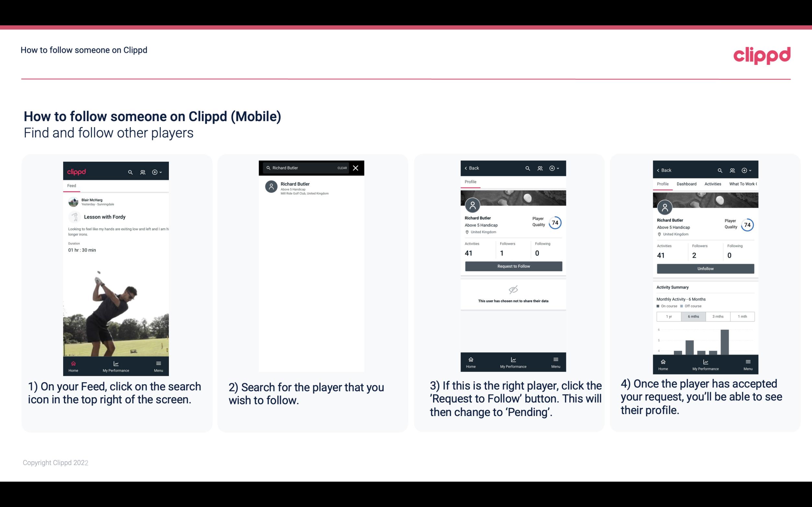Image resolution: width=812 pixels, height=507 pixels.
Task: Select the Dashboard tab on player page
Action: 687,184
